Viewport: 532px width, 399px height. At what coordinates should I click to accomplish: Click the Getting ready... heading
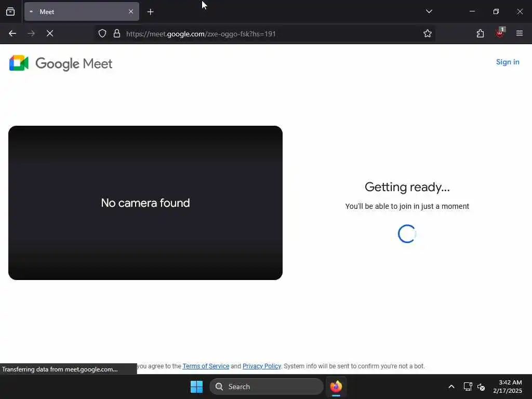tap(407, 187)
